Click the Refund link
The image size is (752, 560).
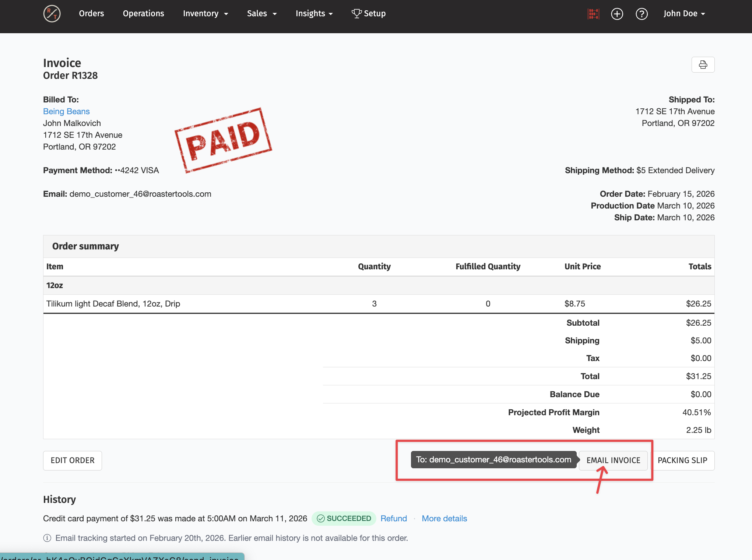click(393, 518)
